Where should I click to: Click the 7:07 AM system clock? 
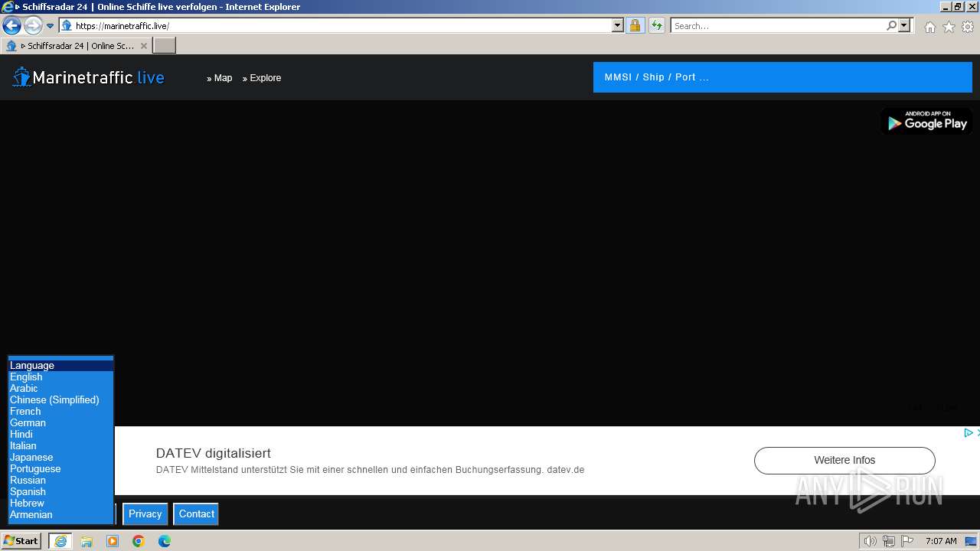pos(941,541)
